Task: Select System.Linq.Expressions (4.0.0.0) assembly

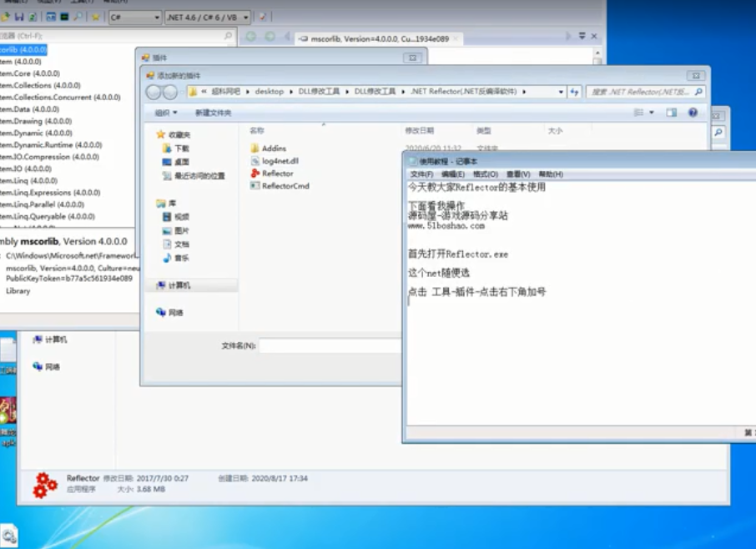Action: pyautogui.click(x=50, y=193)
